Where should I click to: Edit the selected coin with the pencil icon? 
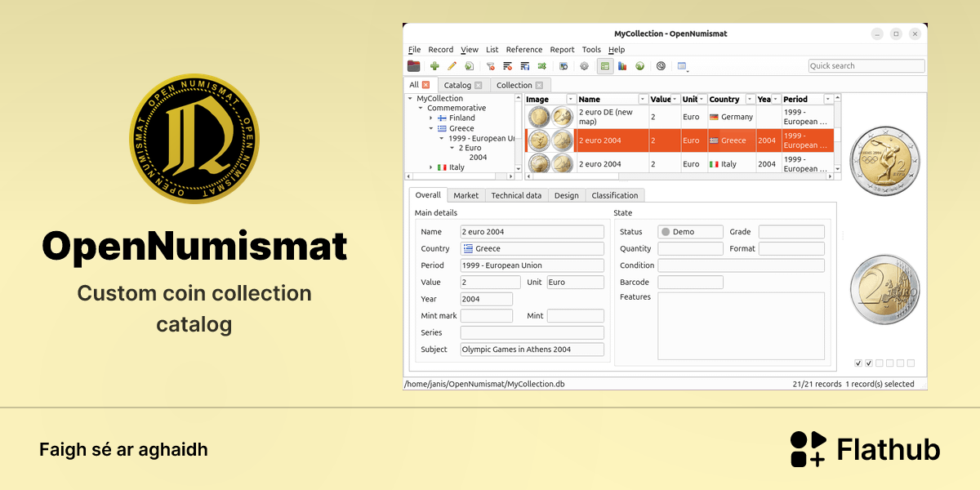452,66
